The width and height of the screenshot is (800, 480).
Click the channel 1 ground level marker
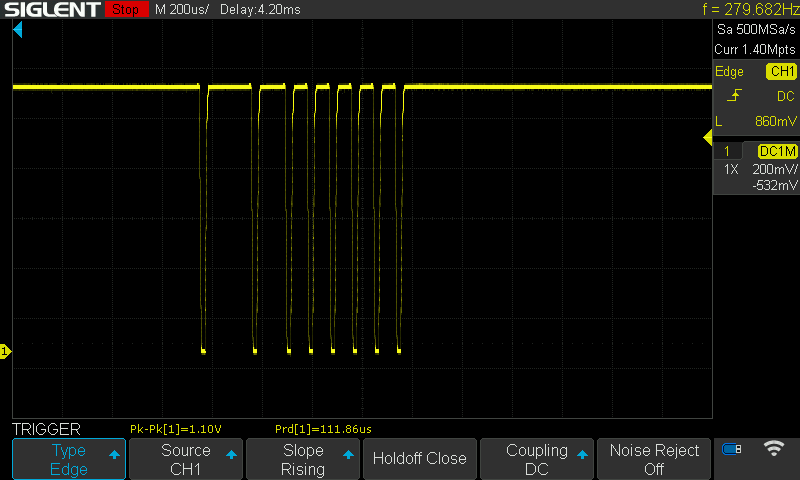pos(5,351)
